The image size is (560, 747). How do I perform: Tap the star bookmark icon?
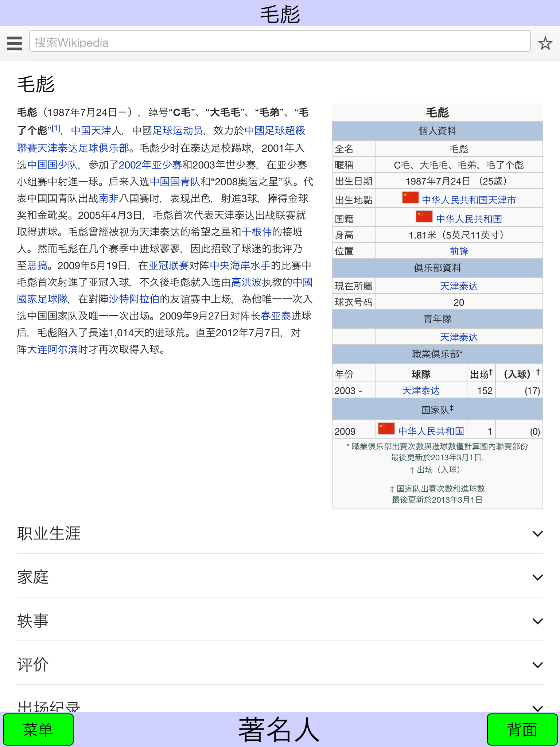point(545,43)
